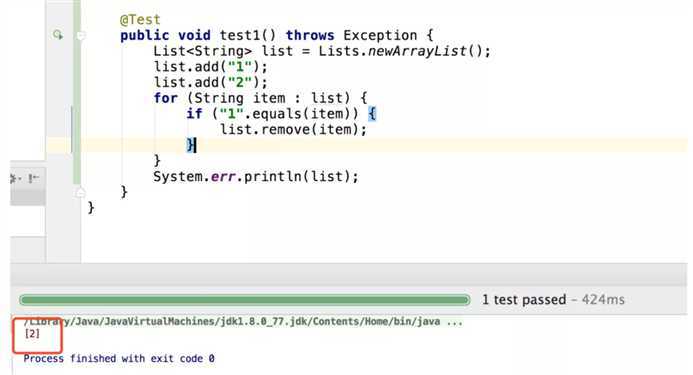693x375 pixels.
Task: Click the highlighted opening brace after equals(item)
Action: click(x=372, y=114)
